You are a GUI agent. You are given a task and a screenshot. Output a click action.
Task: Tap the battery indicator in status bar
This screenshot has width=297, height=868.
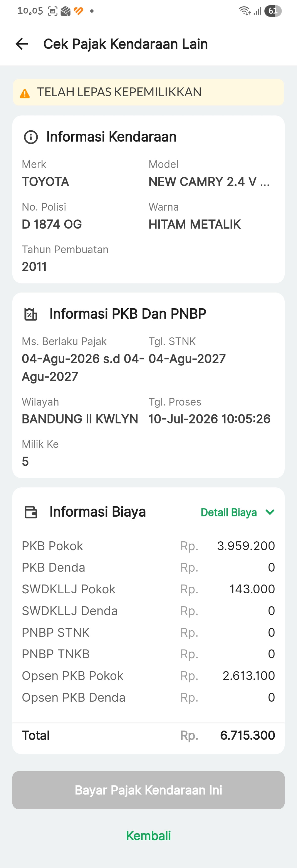[x=273, y=11]
